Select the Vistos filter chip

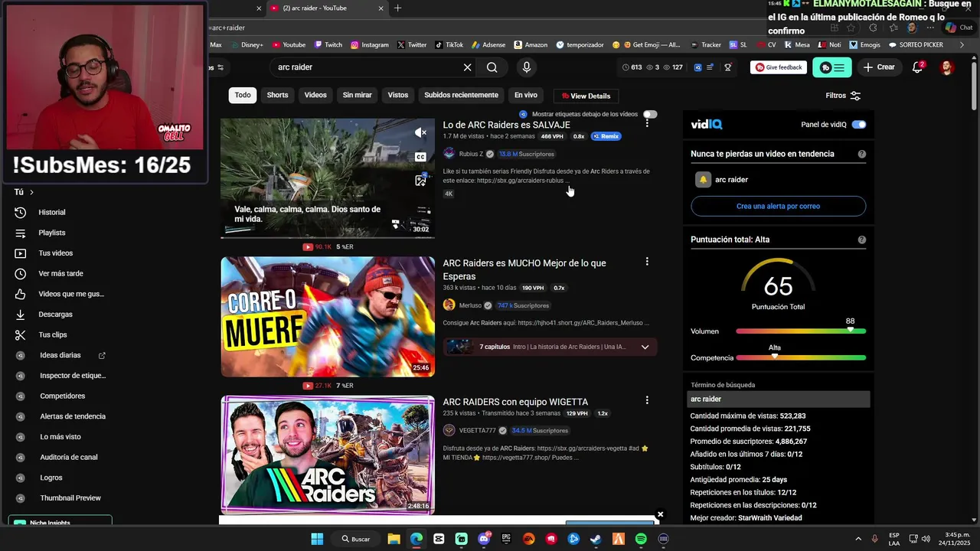tap(398, 95)
